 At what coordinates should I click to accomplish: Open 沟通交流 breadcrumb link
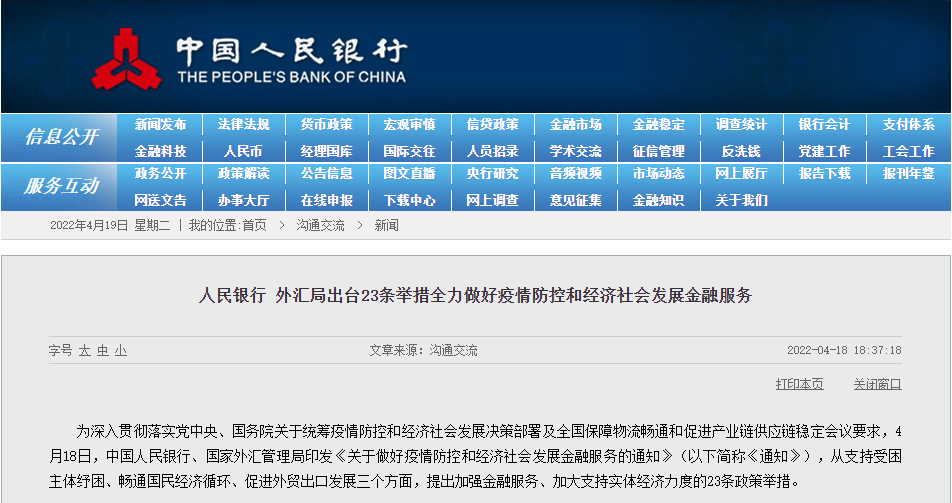[x=321, y=225]
